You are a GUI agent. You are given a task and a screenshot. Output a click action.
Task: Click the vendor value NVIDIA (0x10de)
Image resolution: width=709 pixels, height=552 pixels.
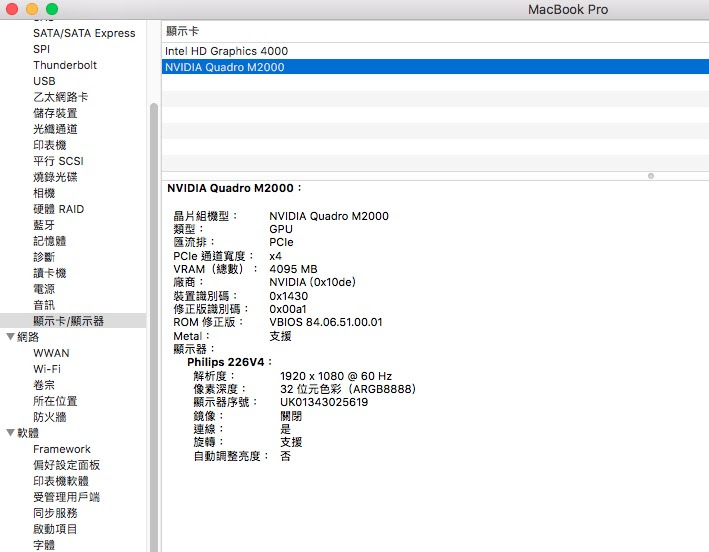coord(312,282)
